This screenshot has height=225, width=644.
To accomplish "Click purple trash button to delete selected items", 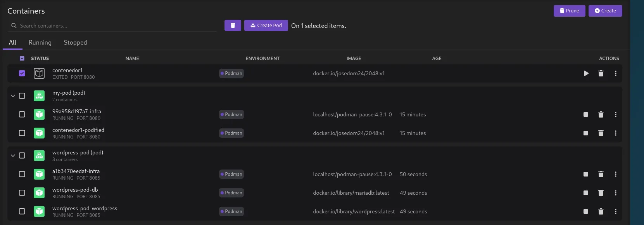I will (233, 26).
